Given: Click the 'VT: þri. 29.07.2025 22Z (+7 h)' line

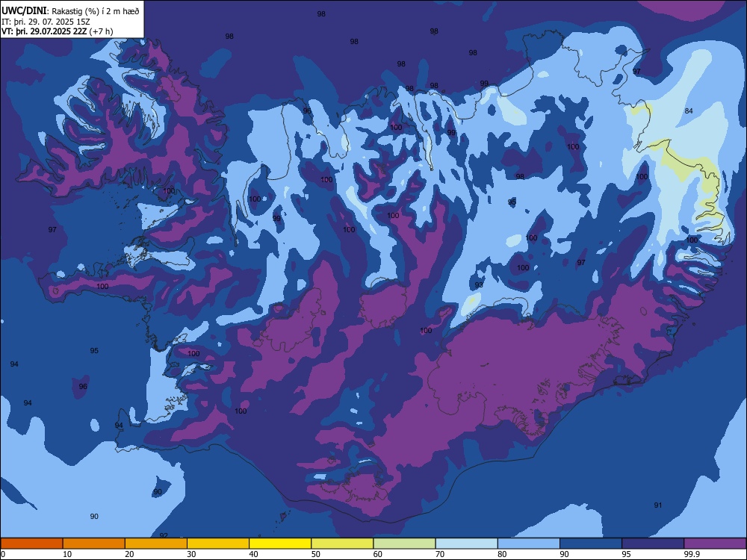Looking at the screenshot, I should tap(58, 31).
